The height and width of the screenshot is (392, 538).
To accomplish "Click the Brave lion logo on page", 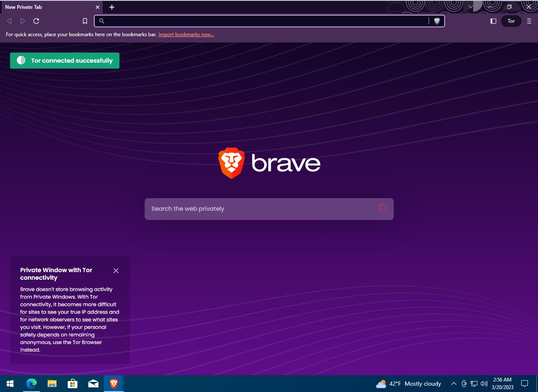I will tap(231, 163).
